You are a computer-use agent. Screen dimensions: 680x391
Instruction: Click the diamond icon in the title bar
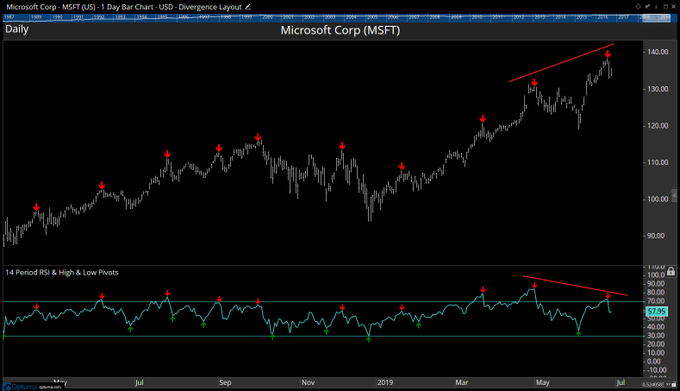[x=638, y=7]
